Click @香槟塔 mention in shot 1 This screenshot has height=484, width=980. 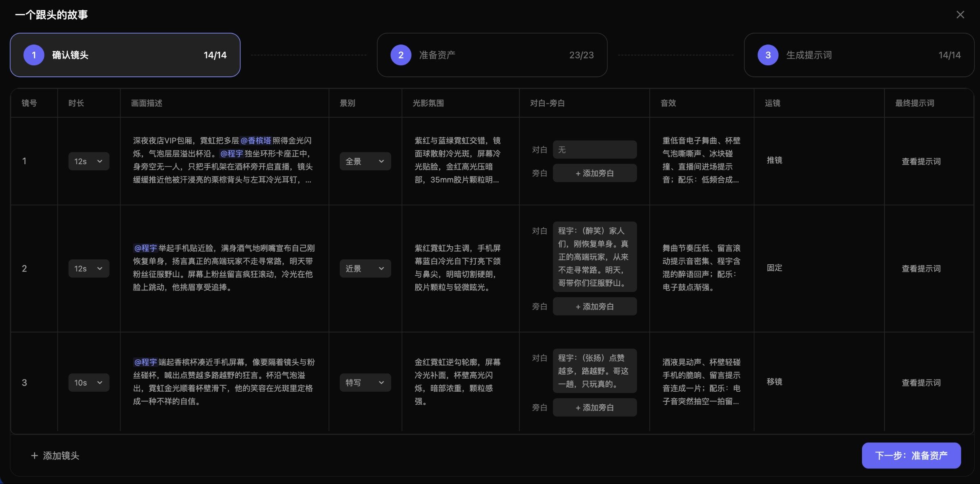256,141
